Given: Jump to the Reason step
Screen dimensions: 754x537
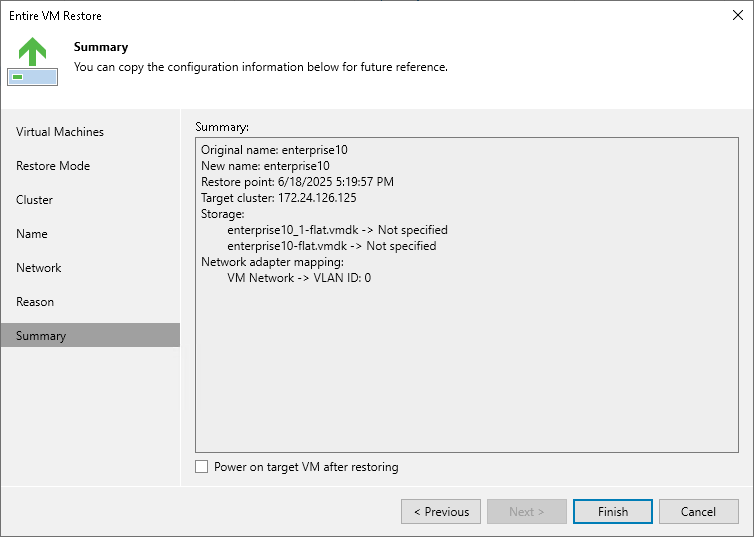Looking at the screenshot, I should (35, 302).
